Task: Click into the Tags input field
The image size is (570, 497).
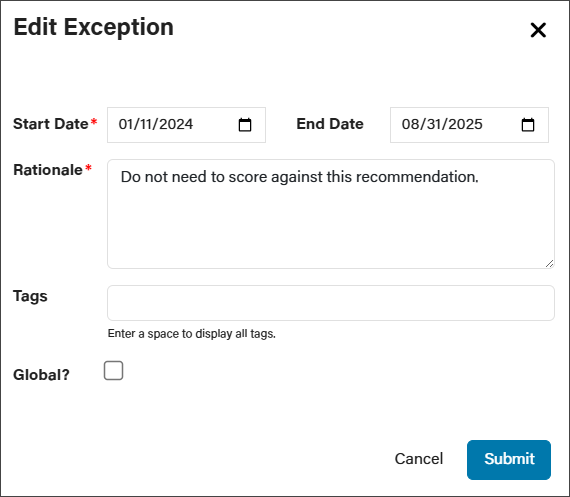Action: point(331,303)
